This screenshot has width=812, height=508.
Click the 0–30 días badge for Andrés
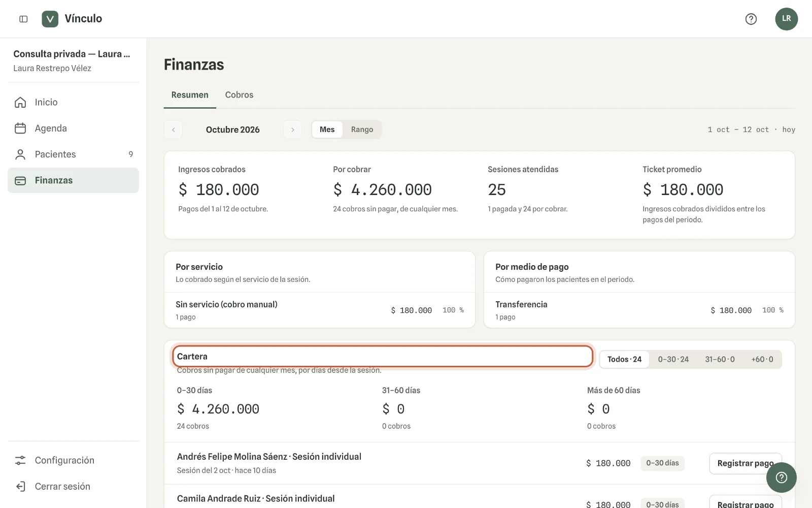[x=662, y=463]
